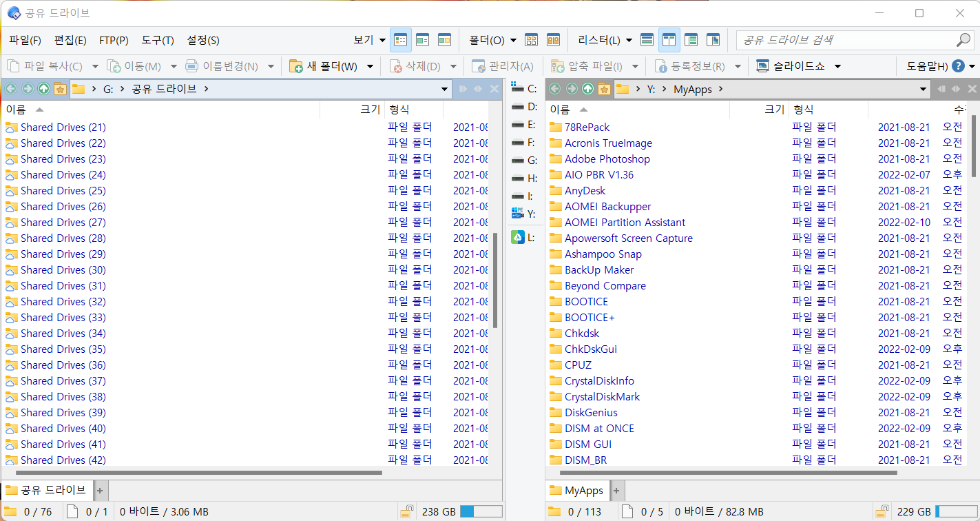Go up one folder in right pane
The width and height of the screenshot is (980, 521).
[587, 89]
